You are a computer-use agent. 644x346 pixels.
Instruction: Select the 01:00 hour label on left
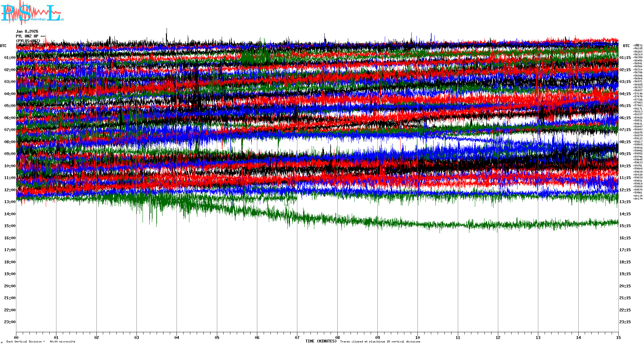(10, 58)
